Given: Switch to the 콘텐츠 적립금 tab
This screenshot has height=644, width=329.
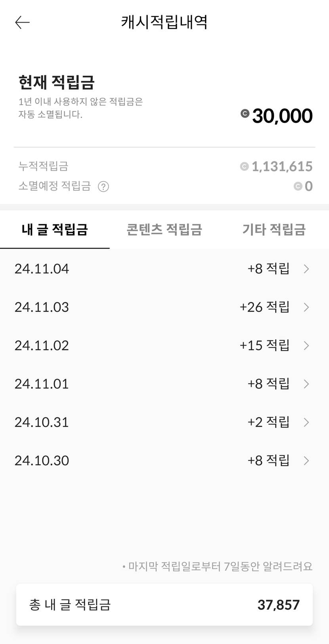Looking at the screenshot, I should (164, 229).
